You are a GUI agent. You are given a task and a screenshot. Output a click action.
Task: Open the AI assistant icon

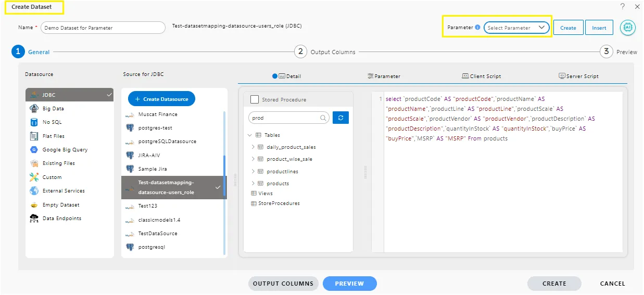pyautogui.click(x=628, y=28)
